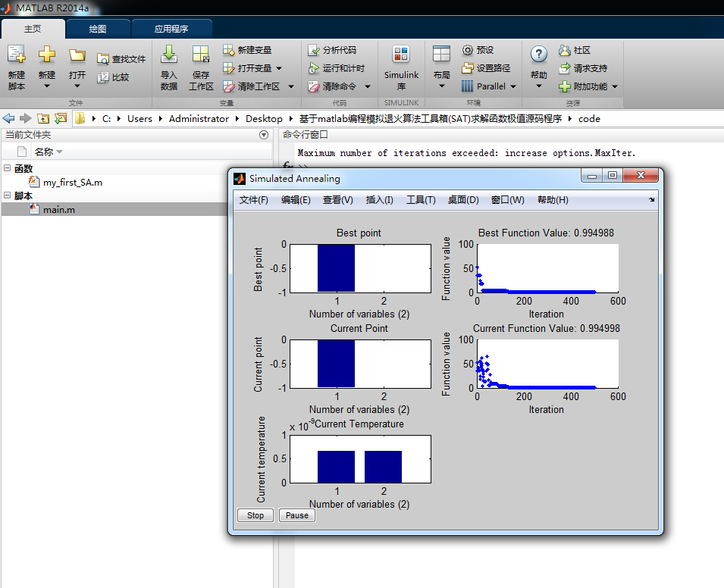724x588 pixels.
Task: Click the 查找文件 find files icon
Action: tap(102, 59)
